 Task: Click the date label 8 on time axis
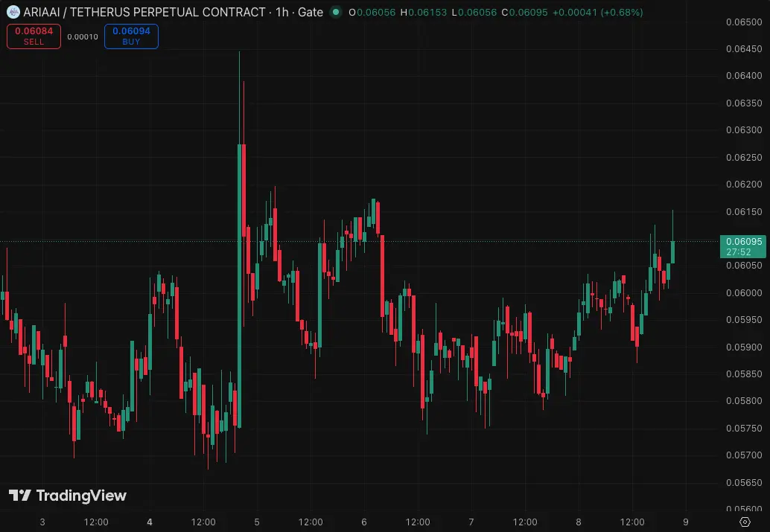[579, 522]
